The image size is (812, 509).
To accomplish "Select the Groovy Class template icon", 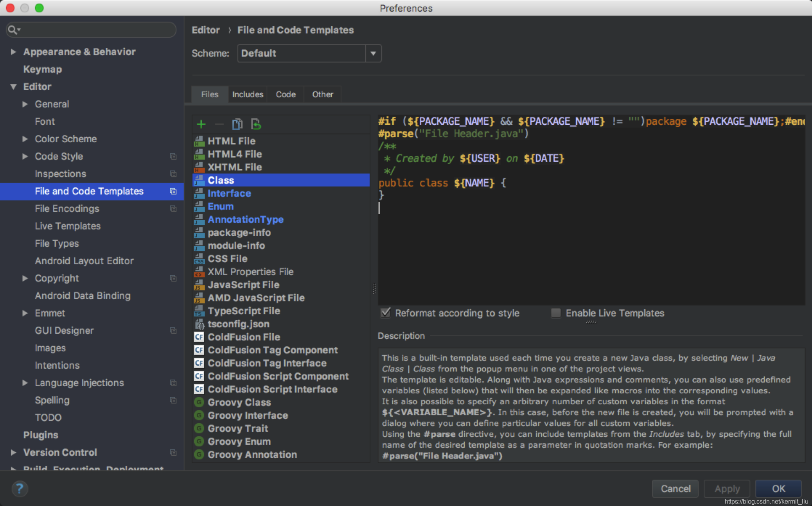I will click(x=199, y=402).
